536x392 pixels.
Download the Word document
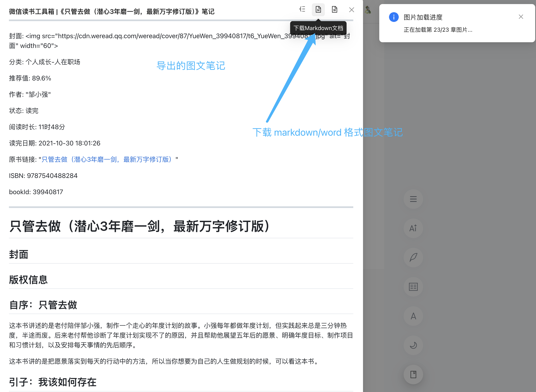pyautogui.click(x=334, y=10)
